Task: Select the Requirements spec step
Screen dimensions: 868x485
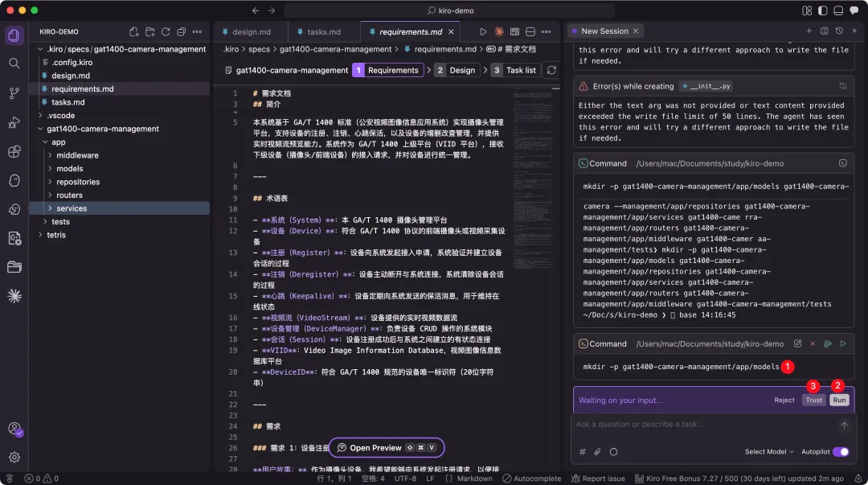Action: tap(387, 71)
